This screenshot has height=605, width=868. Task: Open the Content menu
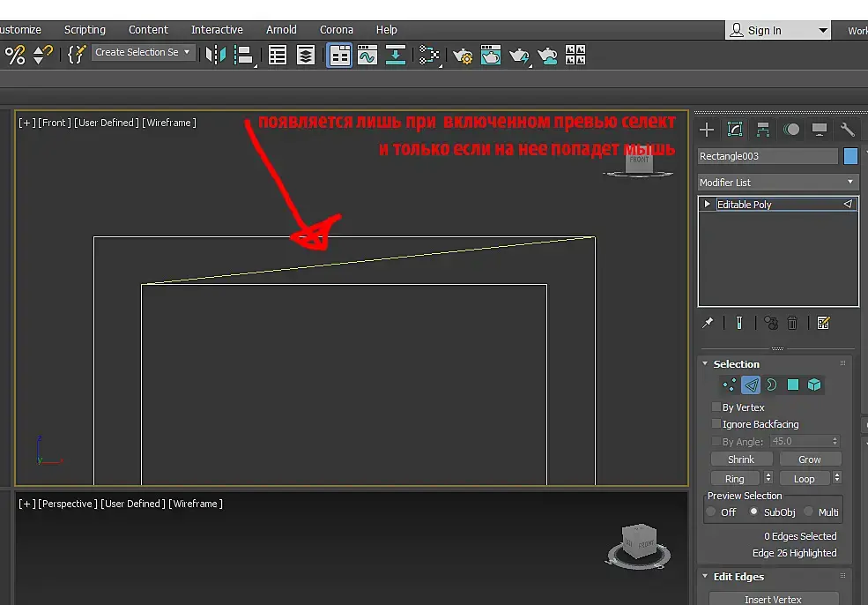(148, 30)
